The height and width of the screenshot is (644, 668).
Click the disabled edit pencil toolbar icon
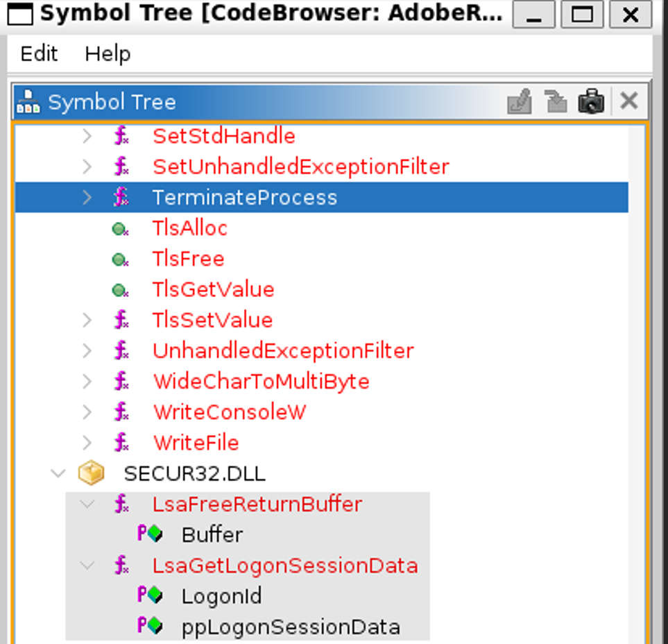click(520, 101)
